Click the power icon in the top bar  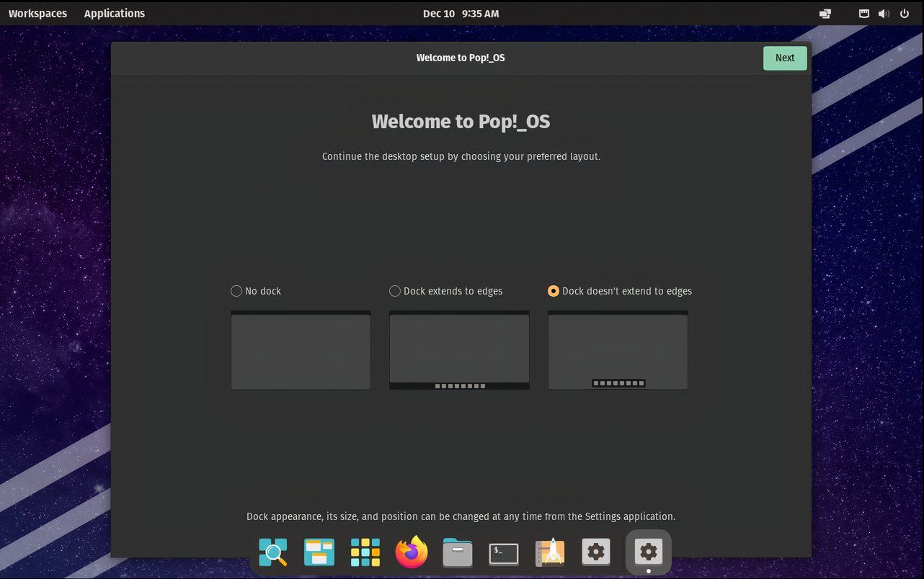(904, 13)
